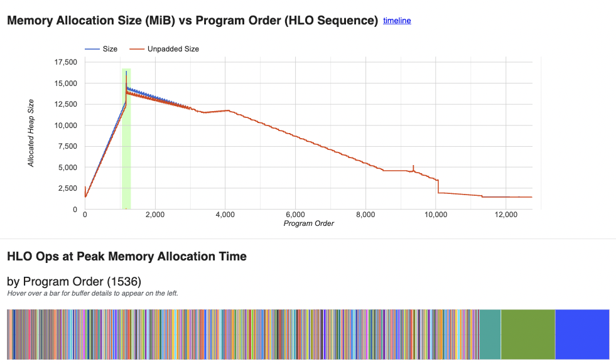Select the wide olive-green buffer bar

[526, 334]
